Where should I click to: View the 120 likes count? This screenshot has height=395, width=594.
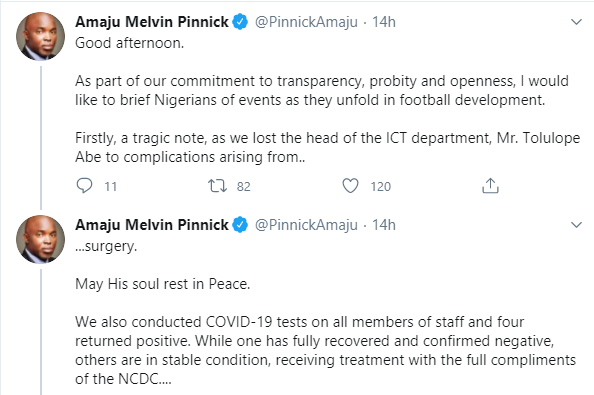tap(381, 186)
